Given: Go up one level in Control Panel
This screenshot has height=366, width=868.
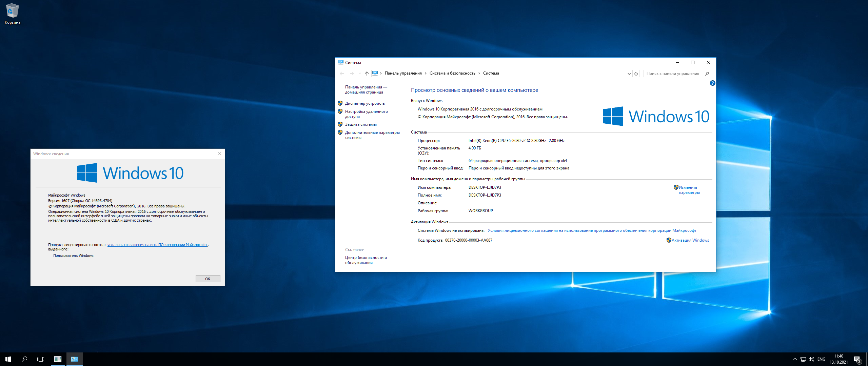Looking at the screenshot, I should tap(367, 74).
